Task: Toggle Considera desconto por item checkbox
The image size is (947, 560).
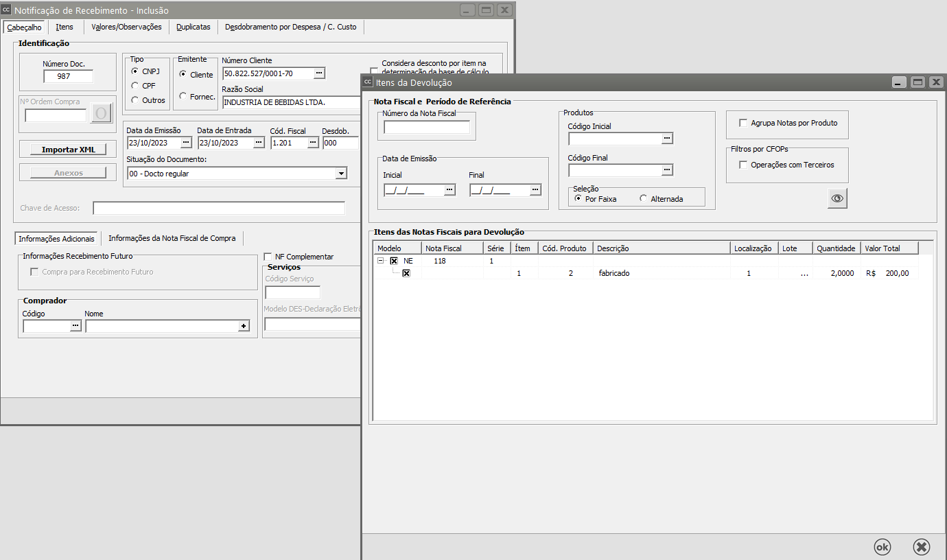Action: [374, 70]
